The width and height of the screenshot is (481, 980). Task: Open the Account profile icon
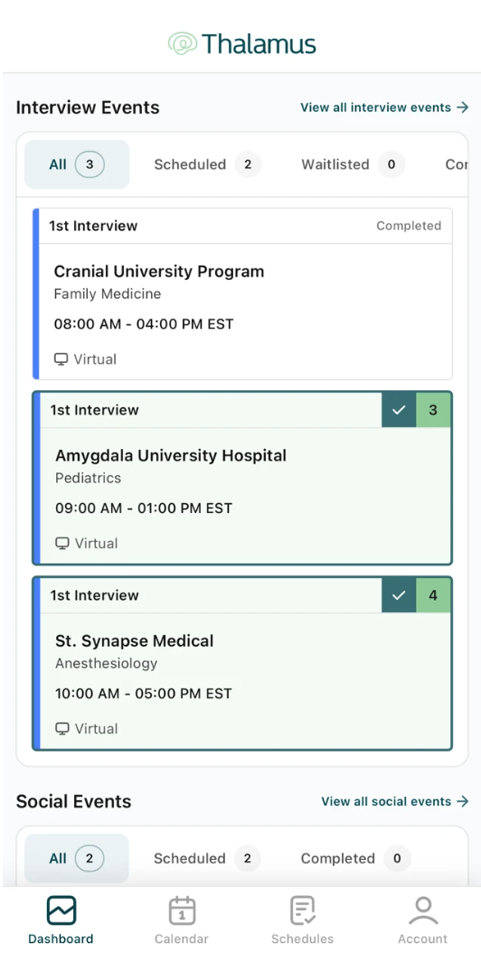coord(423,910)
